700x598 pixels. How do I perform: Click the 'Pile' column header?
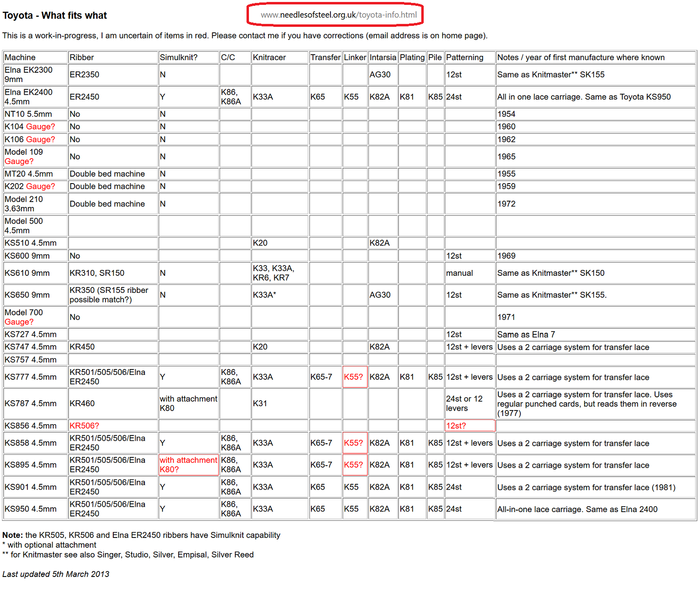pos(435,57)
